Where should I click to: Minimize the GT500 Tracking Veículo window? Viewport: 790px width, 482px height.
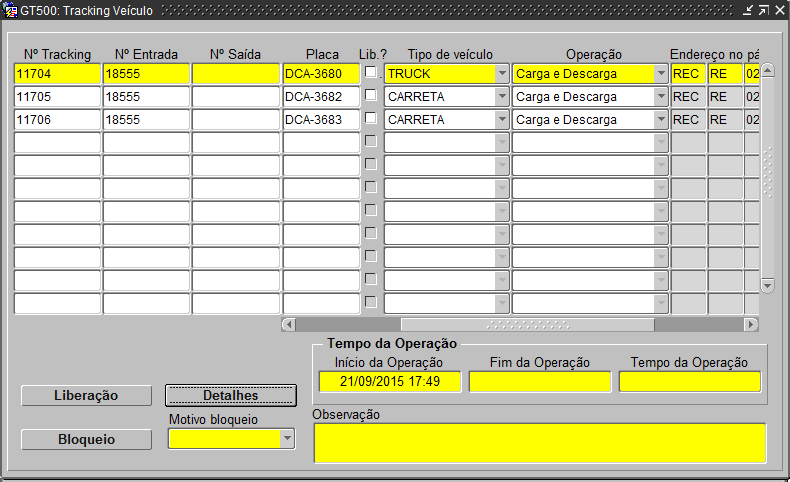pos(748,10)
